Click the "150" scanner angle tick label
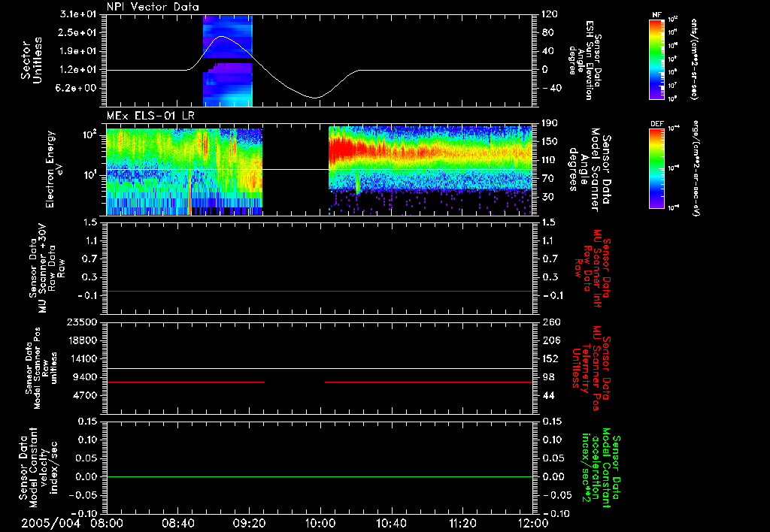The width and height of the screenshot is (770, 532). coord(550,142)
